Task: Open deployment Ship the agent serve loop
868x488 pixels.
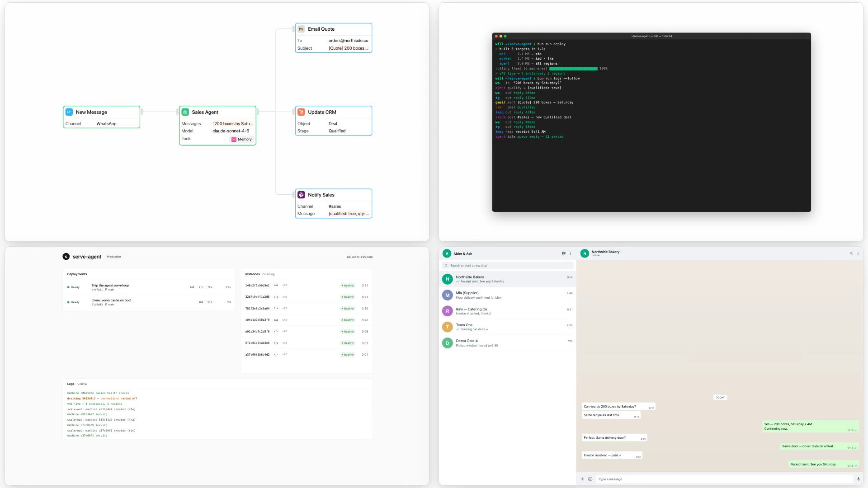Action: tap(149, 287)
